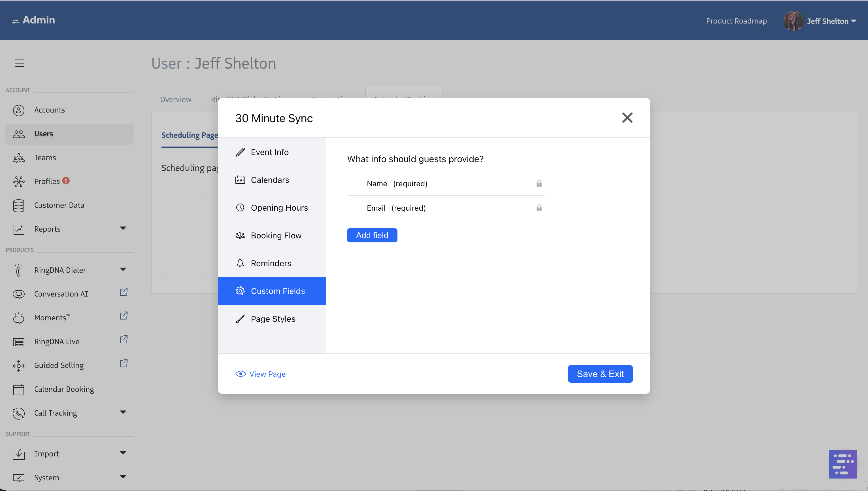Click the hamburger menu icon in sidebar
868x491 pixels.
pyautogui.click(x=20, y=63)
